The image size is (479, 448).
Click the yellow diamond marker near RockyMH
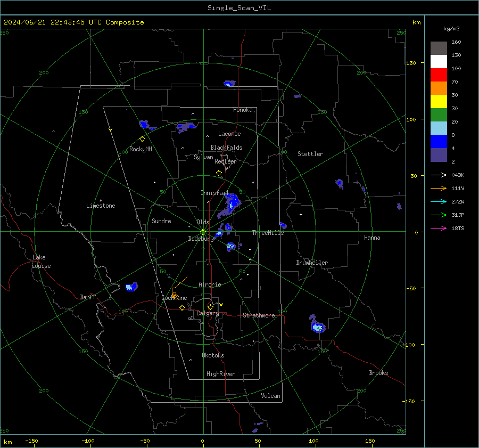(x=142, y=139)
